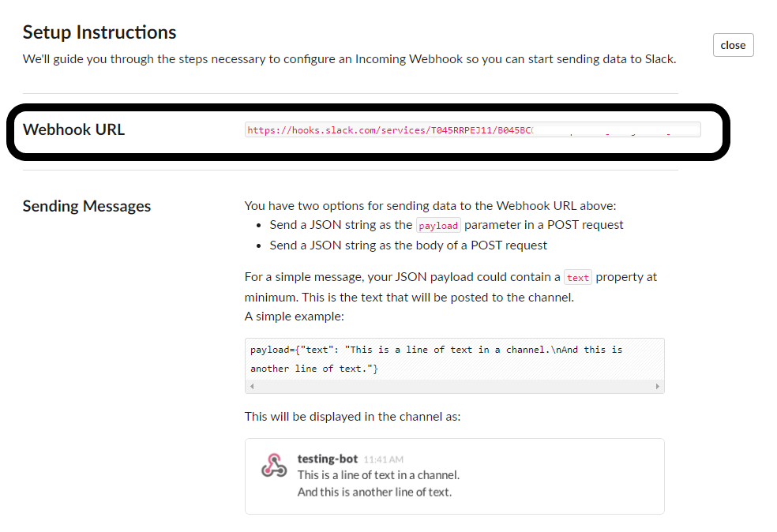Click the code scrollbar right arrow
The height and width of the screenshot is (532, 777).
point(658,387)
